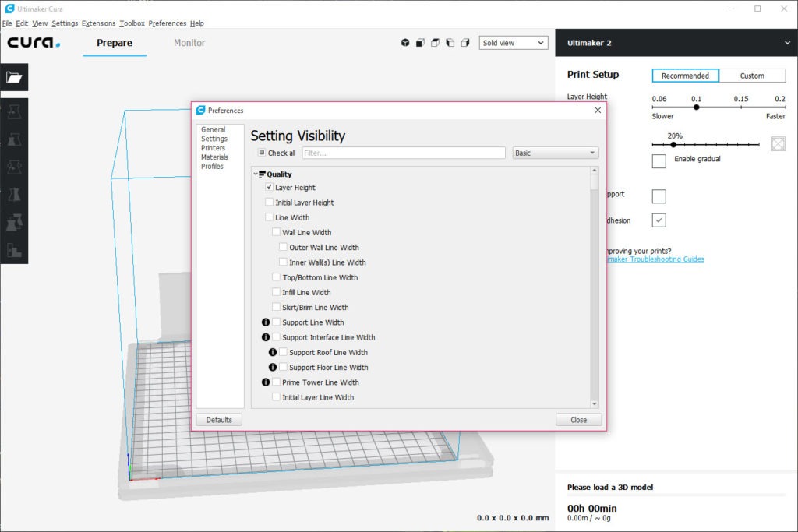Screen dimensions: 798x532
Task: Click info icon beside Support Interface Line Width
Action: click(266, 337)
